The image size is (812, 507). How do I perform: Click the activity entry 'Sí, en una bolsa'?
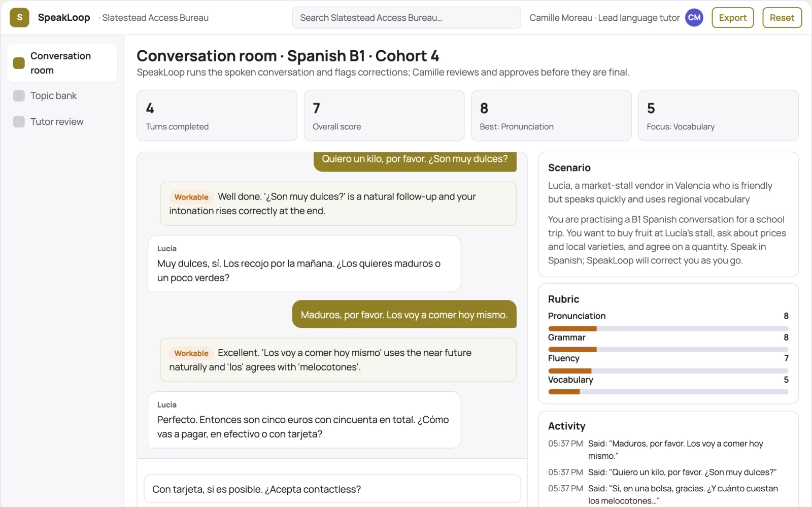(x=668, y=495)
